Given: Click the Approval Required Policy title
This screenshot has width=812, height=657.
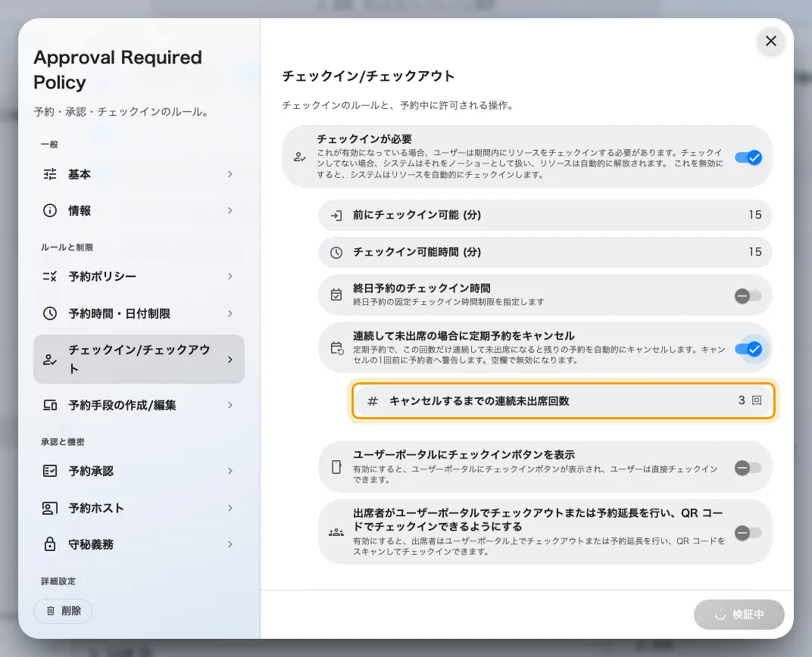Looking at the screenshot, I should 117,70.
